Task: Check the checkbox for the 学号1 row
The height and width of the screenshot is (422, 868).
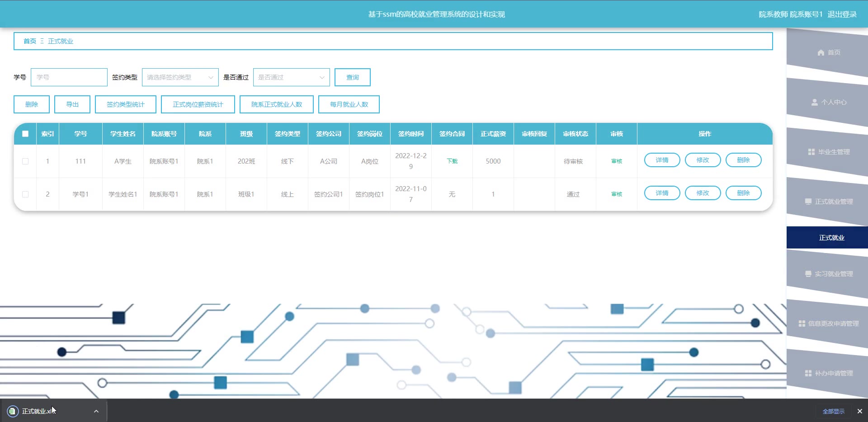Action: tap(25, 194)
